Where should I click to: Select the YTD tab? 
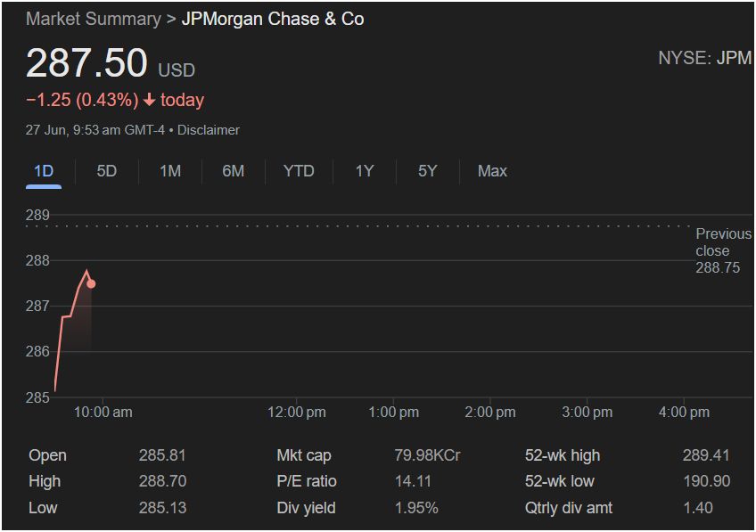pos(299,171)
